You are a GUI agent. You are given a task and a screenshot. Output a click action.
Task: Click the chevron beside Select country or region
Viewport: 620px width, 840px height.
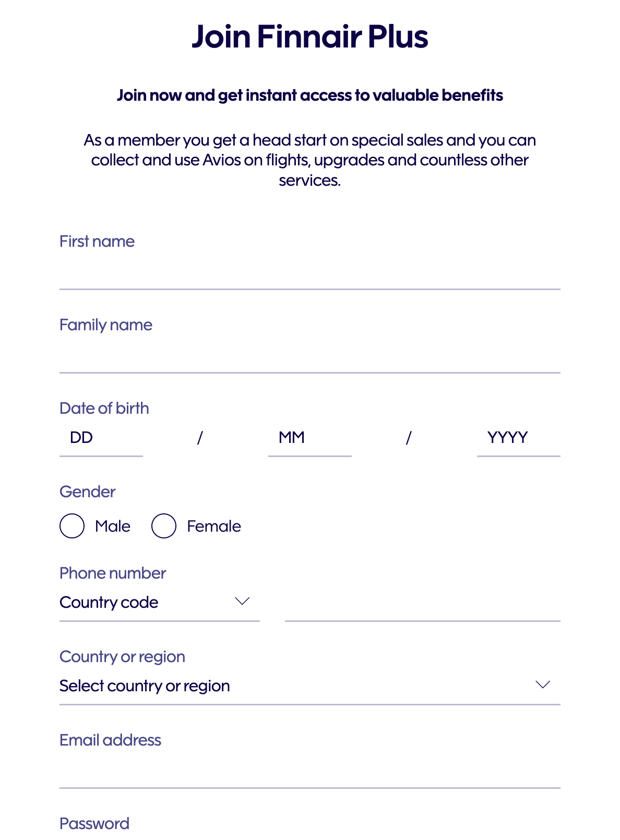(x=542, y=683)
